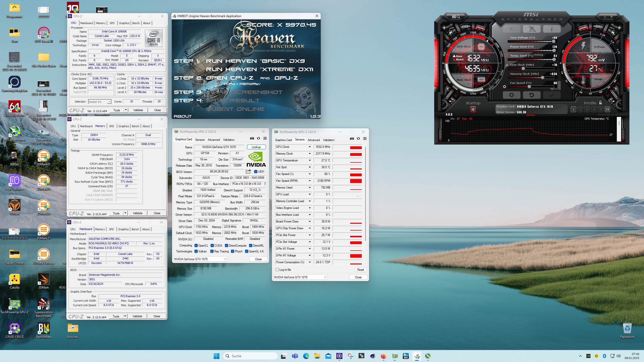Toggle Afterburner profile lock icon
The height and width of the screenshot is (362, 644).
point(600,103)
